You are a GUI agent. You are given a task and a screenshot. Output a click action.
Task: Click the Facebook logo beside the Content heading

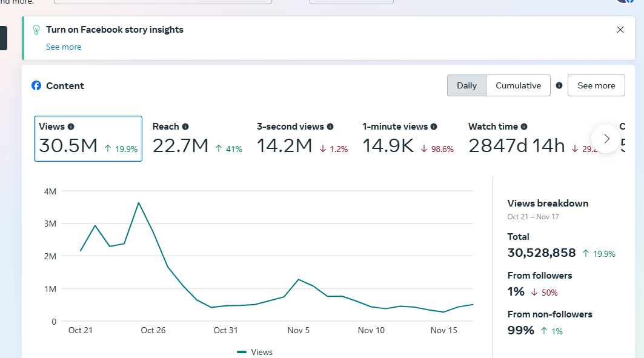click(x=36, y=86)
